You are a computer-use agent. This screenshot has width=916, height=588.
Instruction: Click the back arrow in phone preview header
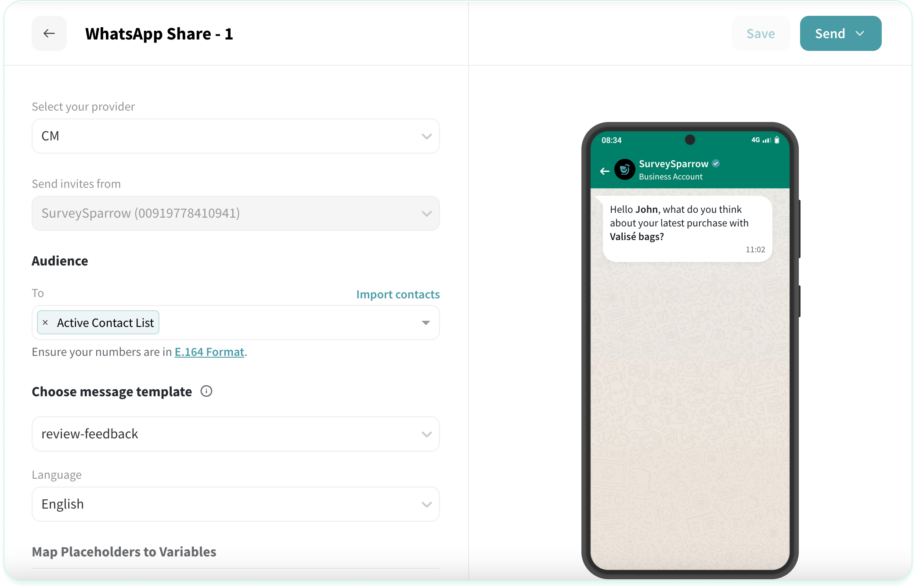point(605,171)
